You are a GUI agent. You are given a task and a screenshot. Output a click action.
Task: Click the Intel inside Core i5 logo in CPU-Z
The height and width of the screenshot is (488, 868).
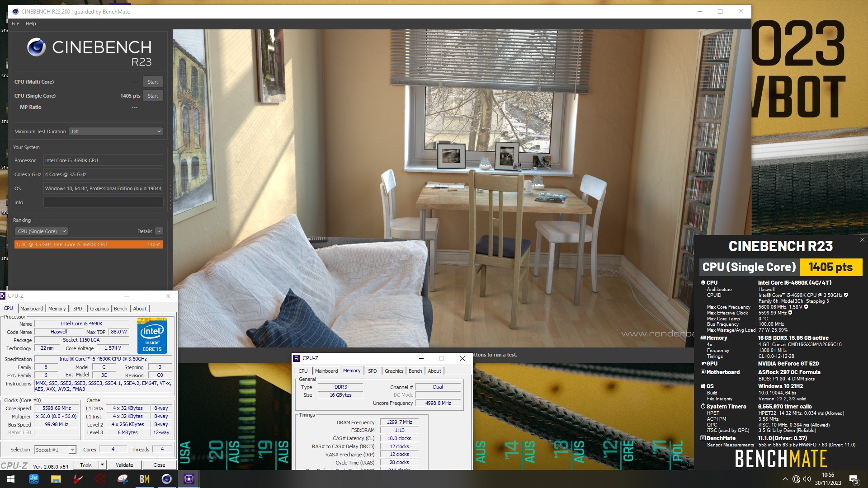point(152,336)
